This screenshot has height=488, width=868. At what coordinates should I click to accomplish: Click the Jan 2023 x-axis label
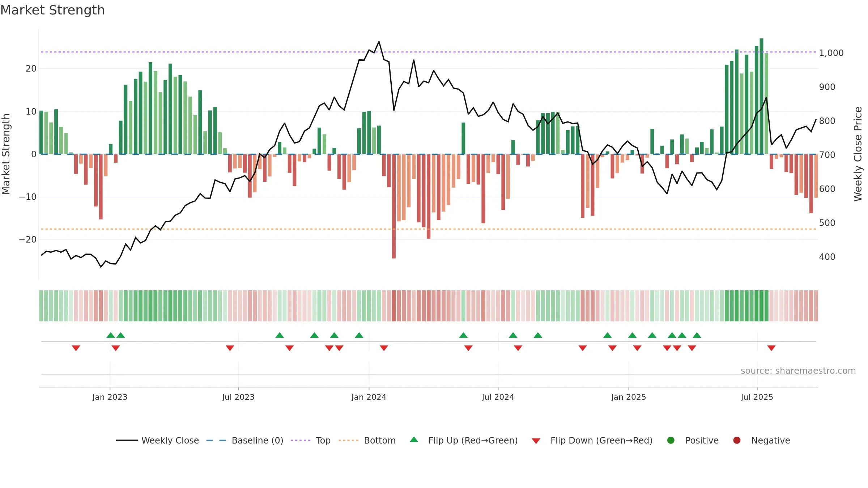[x=110, y=397]
